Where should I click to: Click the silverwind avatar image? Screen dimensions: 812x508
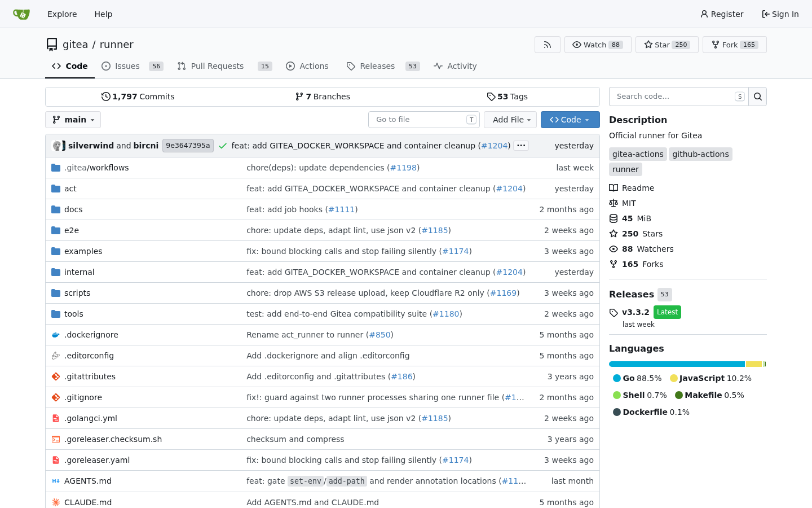tap(57, 146)
